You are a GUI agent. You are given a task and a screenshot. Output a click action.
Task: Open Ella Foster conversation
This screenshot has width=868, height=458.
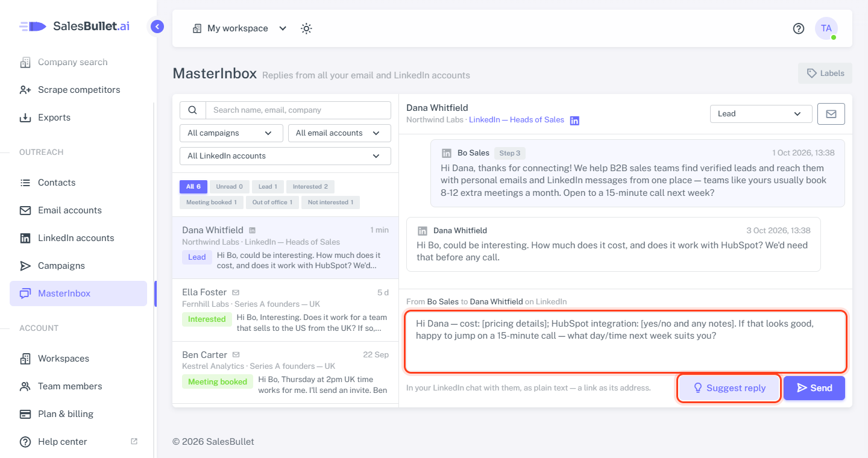point(285,310)
